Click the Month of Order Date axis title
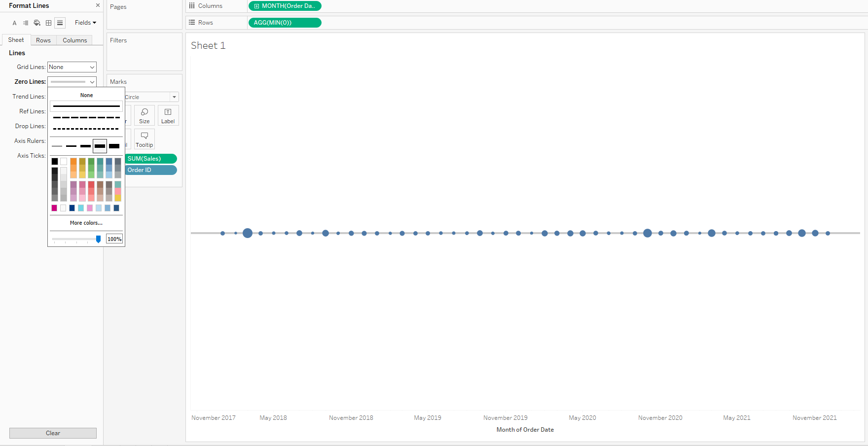Viewport: 868px width, 446px height. pos(525,430)
